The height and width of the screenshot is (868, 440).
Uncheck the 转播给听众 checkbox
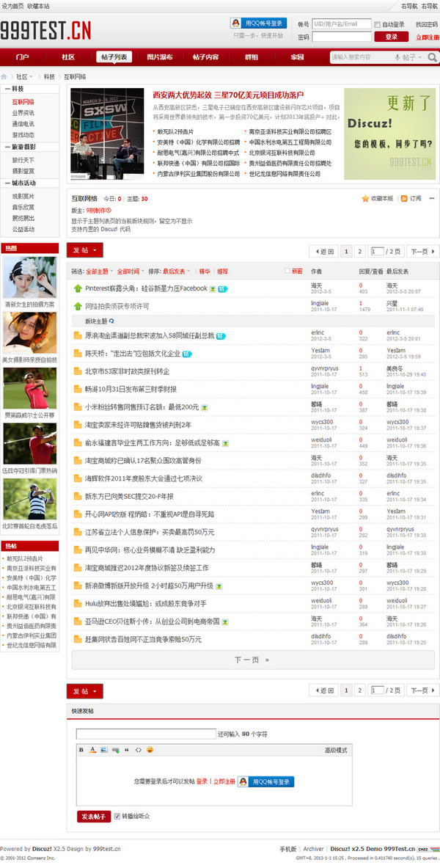117,817
